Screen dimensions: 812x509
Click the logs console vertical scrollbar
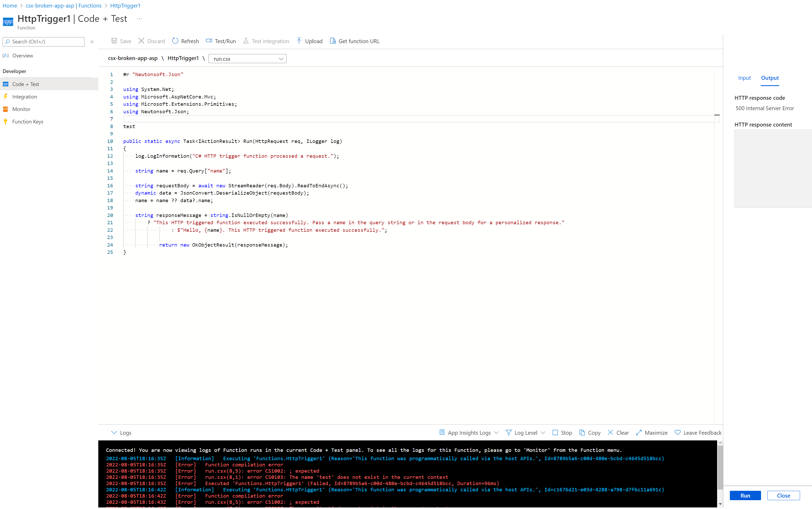click(720, 468)
